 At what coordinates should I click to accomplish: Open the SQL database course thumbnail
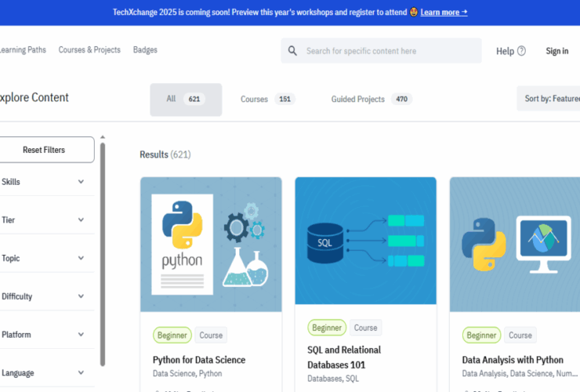tap(365, 241)
